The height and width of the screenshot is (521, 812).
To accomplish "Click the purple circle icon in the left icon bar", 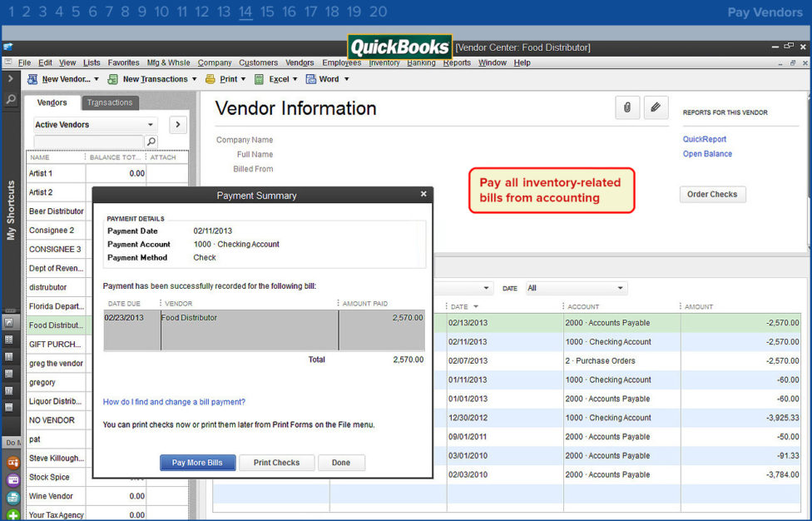I will 13,480.
